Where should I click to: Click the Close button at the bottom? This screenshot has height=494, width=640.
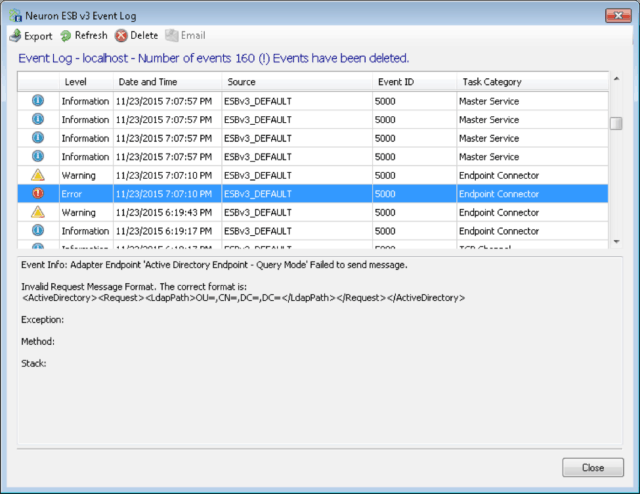[593, 467]
